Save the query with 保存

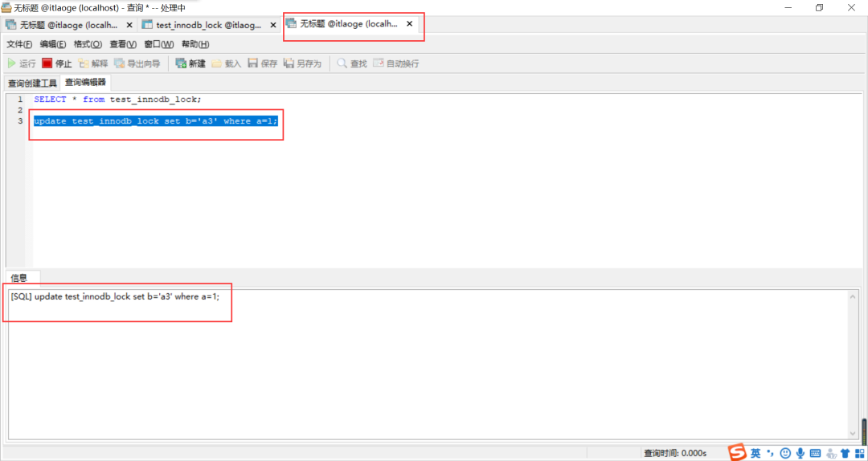coord(262,63)
